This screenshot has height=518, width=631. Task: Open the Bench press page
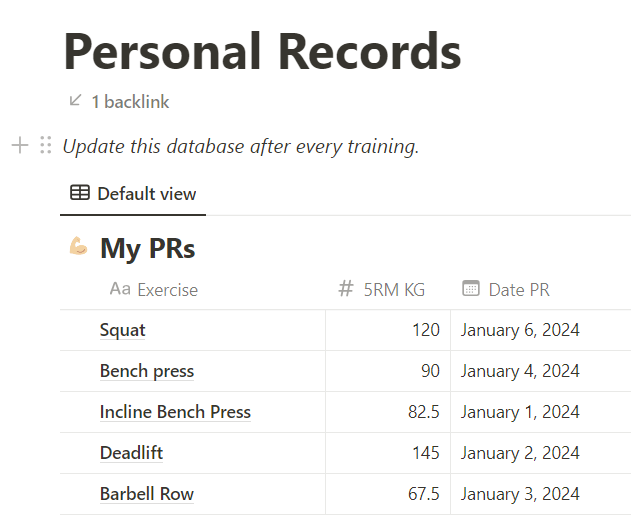(x=146, y=371)
